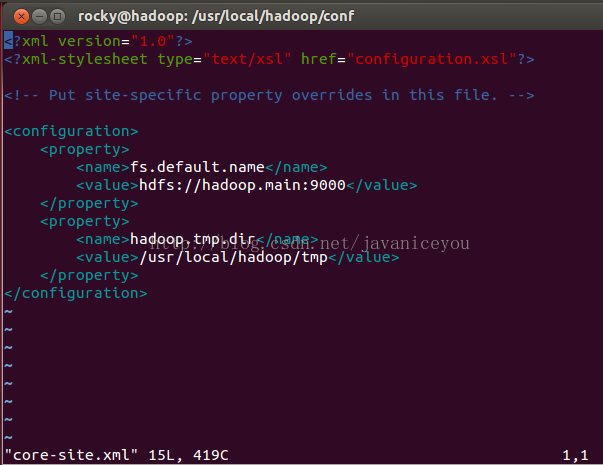The height and width of the screenshot is (465, 603).
Task: Click the 15L, 419C file size info
Action: [188, 455]
